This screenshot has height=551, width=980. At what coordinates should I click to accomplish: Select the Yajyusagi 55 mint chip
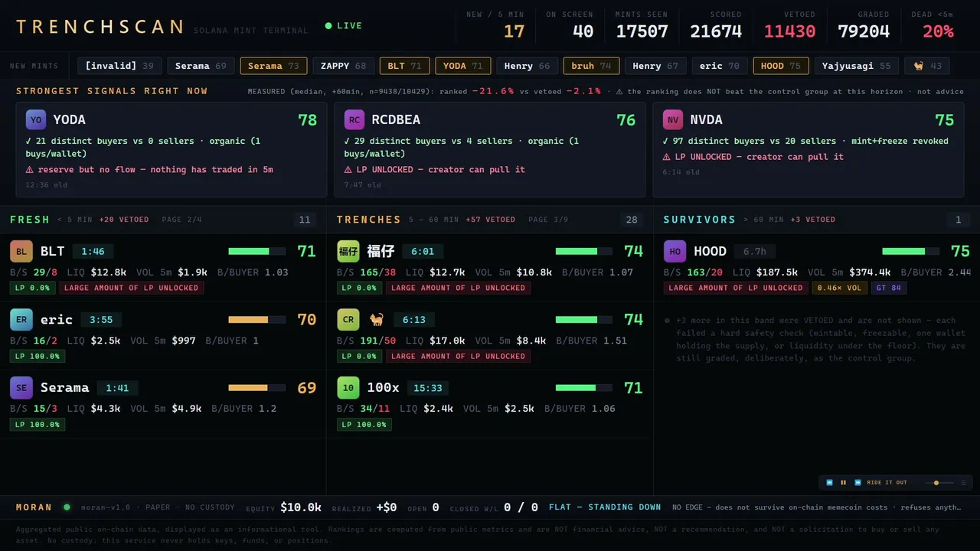pyautogui.click(x=857, y=66)
